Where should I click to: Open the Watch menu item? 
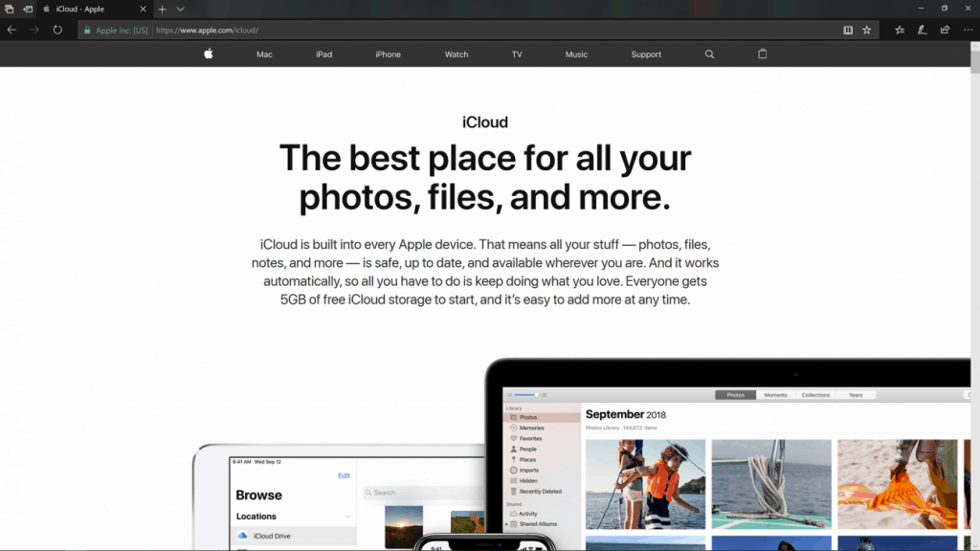point(457,55)
